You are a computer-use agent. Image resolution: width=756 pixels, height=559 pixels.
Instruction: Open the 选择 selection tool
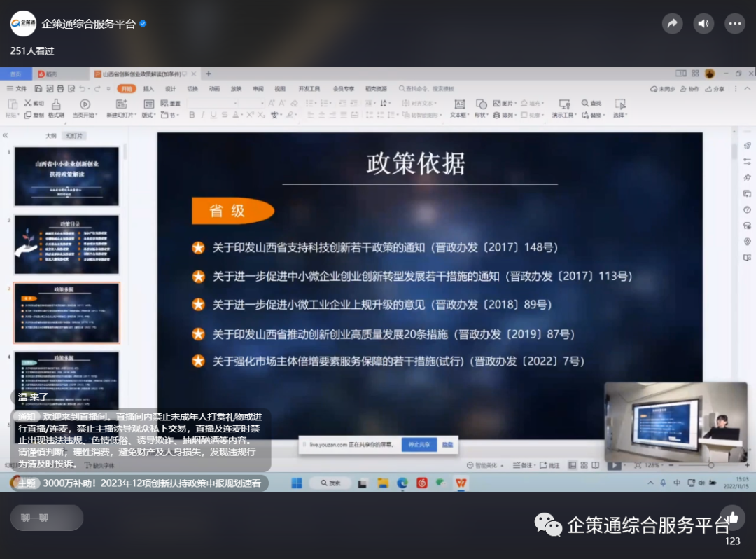620,109
